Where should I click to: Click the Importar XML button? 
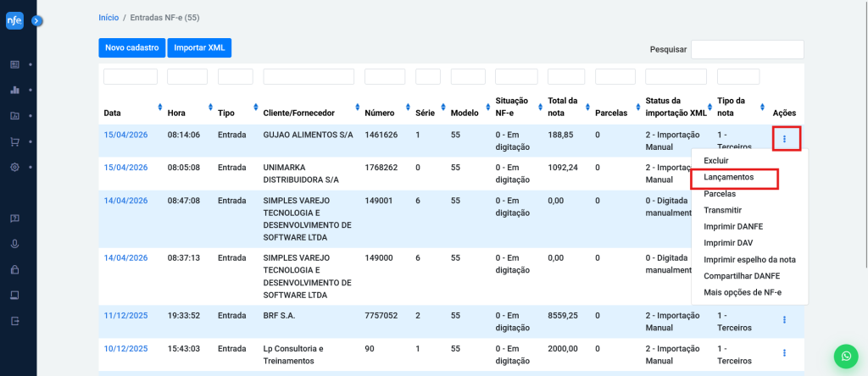tap(199, 48)
